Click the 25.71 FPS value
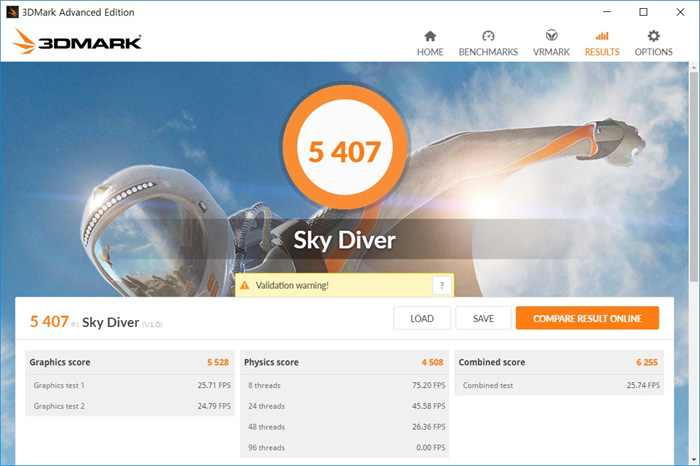Viewport: 700px width, 466px height. (x=214, y=385)
